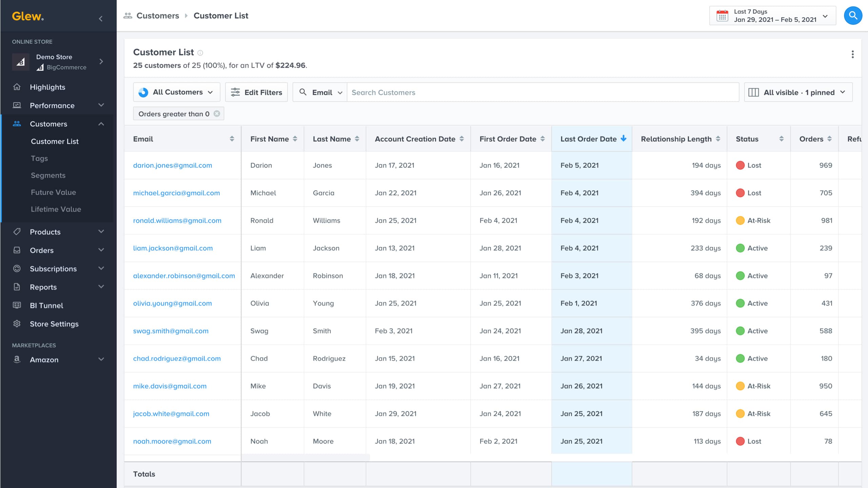Click the green Active dot for Liam
The width and height of the screenshot is (868, 488).
coord(740,248)
